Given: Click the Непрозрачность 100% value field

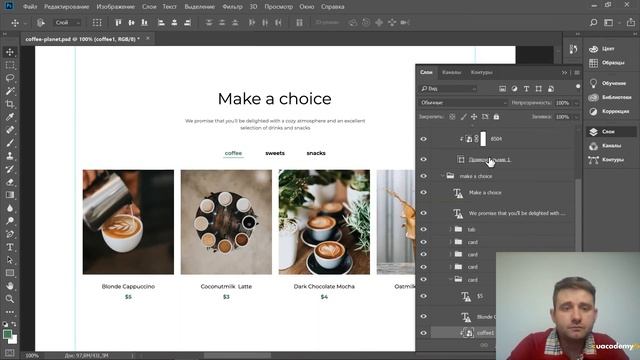Looking at the screenshot, I should click(563, 103).
